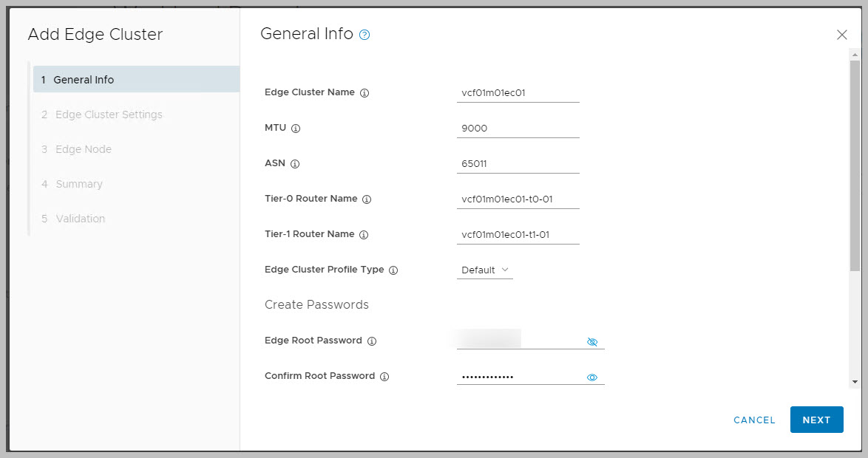Click the Edge Root Password info icon
The height and width of the screenshot is (458, 868).
[372, 341]
